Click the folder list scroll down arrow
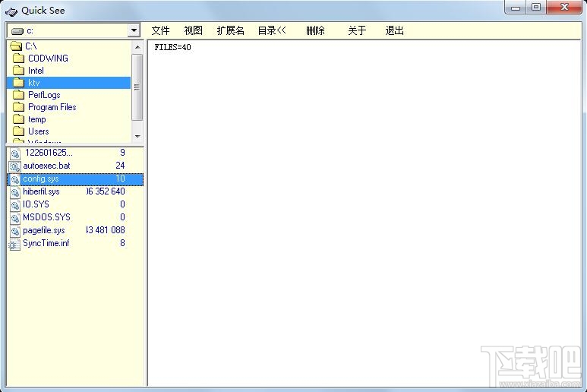 point(137,136)
